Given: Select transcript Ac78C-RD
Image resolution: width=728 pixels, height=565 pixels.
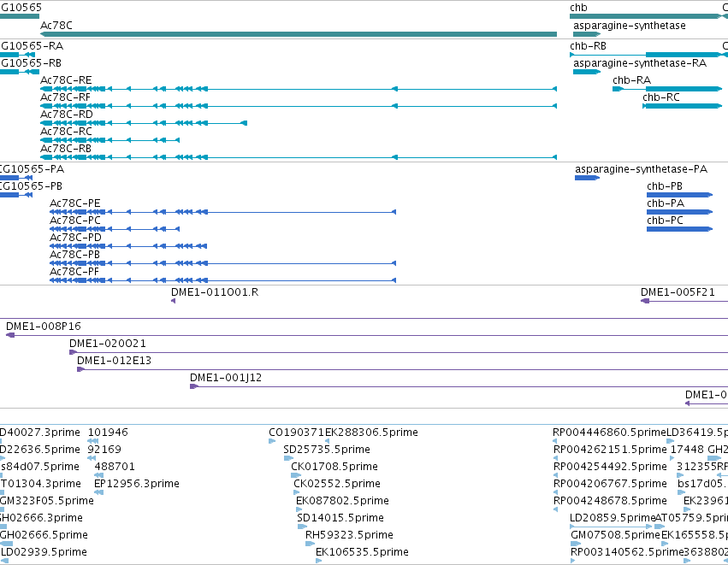Looking at the screenshot, I should click(x=144, y=123).
